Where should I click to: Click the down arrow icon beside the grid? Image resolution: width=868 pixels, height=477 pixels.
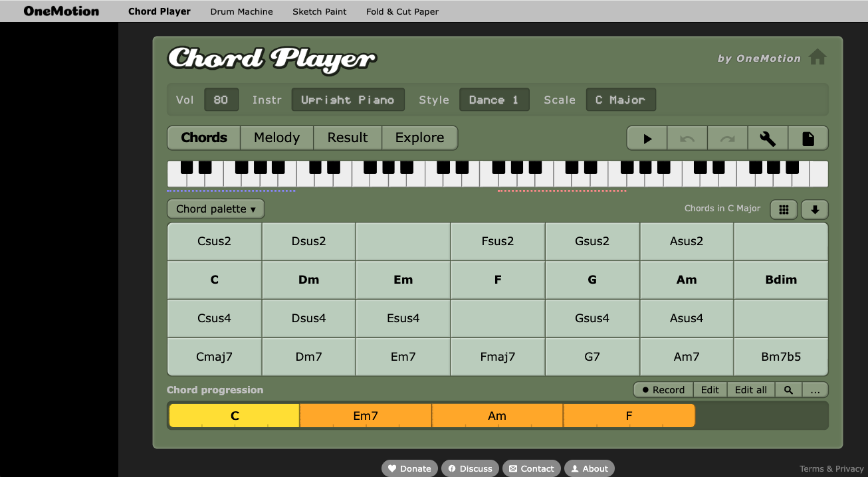pyautogui.click(x=815, y=209)
